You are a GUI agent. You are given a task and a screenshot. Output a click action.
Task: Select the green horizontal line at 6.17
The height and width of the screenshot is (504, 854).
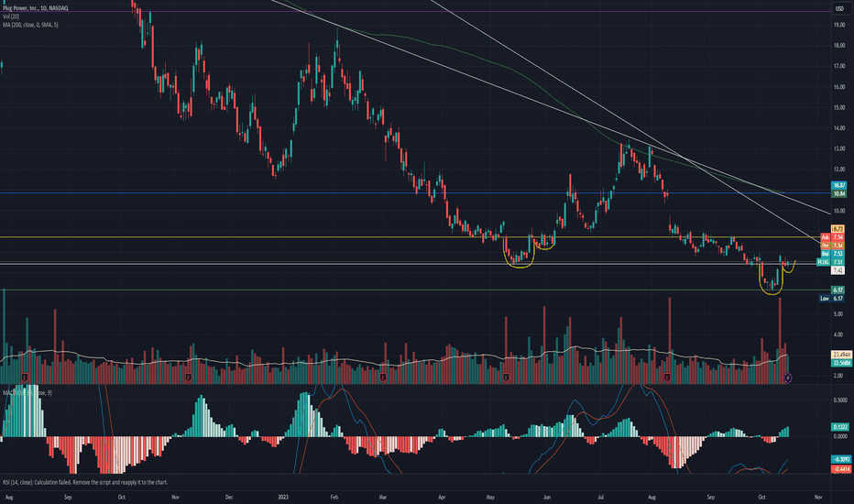pos(414,290)
